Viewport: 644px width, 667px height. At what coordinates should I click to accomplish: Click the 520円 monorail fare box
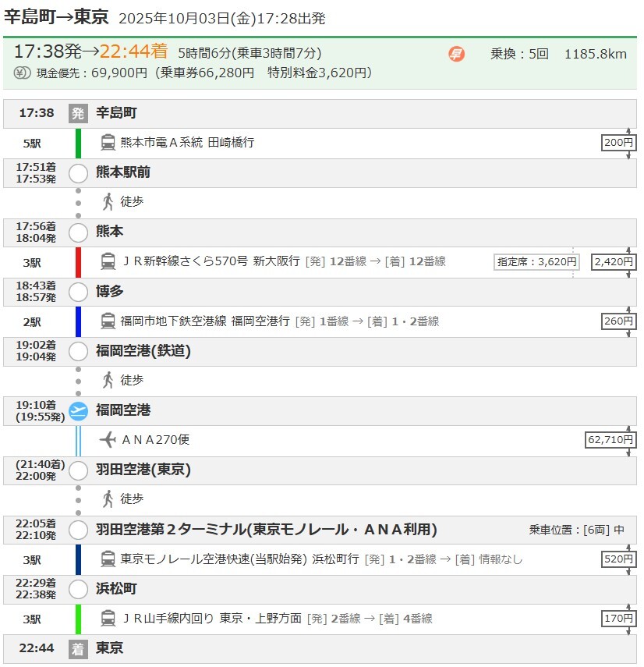coord(618,559)
